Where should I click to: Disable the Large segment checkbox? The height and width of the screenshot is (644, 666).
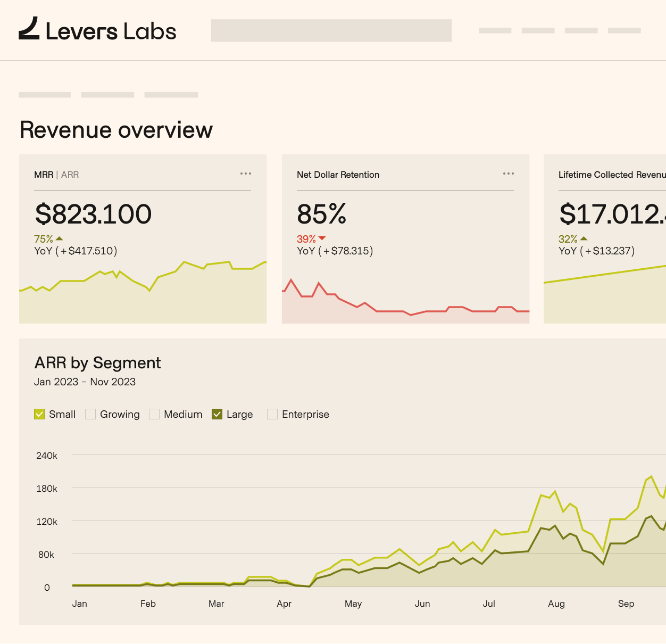(217, 414)
